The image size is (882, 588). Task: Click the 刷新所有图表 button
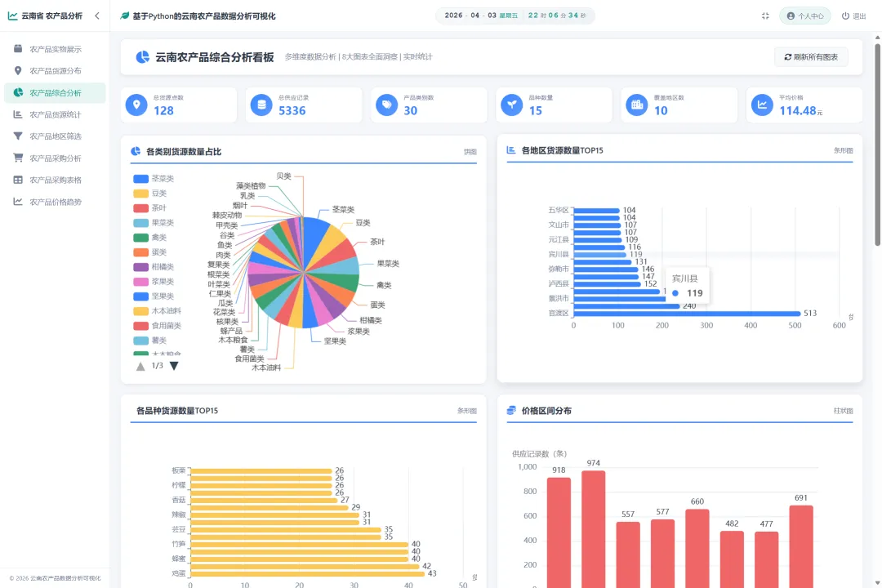click(811, 57)
